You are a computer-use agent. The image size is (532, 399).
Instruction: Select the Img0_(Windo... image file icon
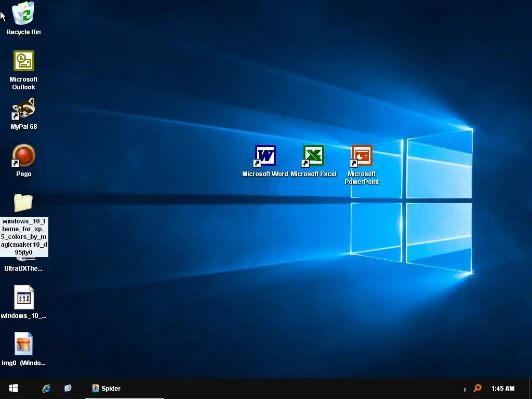point(24,344)
